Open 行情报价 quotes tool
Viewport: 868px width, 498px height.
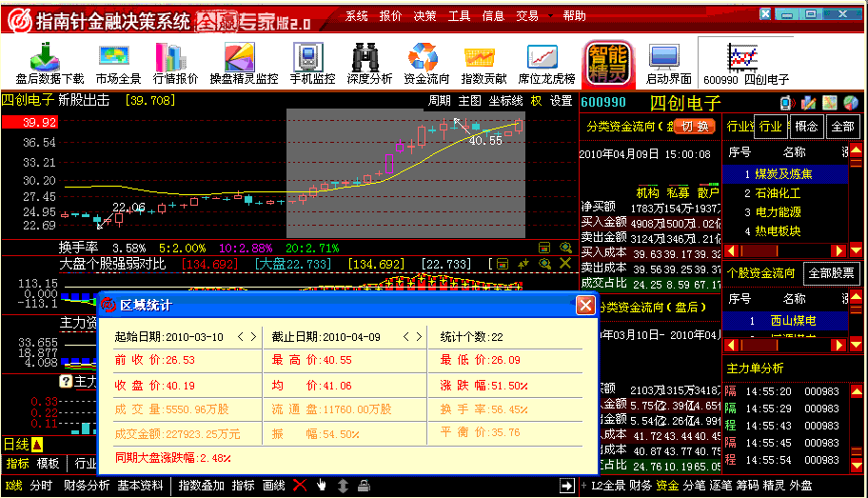(175, 64)
